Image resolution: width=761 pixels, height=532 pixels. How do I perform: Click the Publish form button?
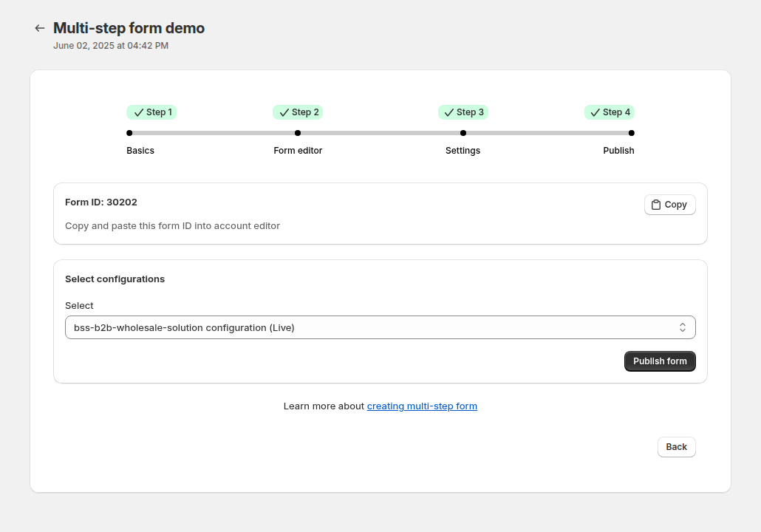coord(660,361)
